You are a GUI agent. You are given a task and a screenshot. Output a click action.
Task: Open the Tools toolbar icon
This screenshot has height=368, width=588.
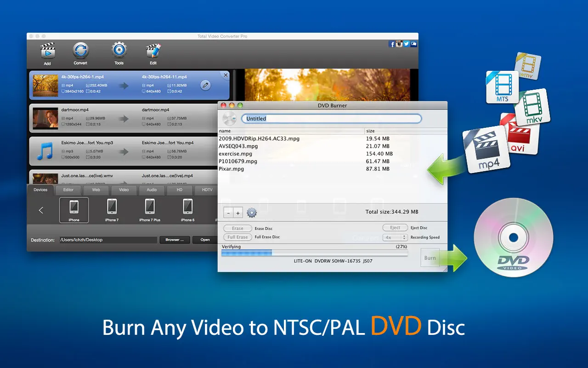(119, 51)
